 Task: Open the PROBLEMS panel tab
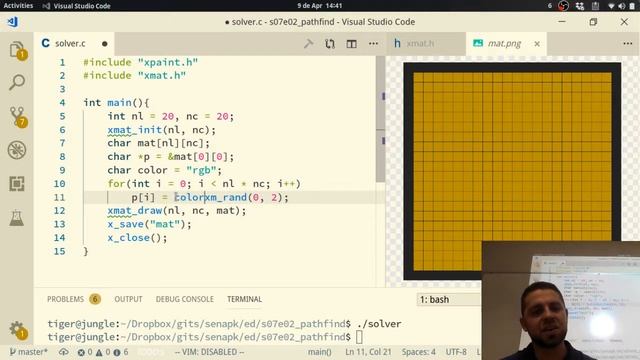[x=73, y=299]
